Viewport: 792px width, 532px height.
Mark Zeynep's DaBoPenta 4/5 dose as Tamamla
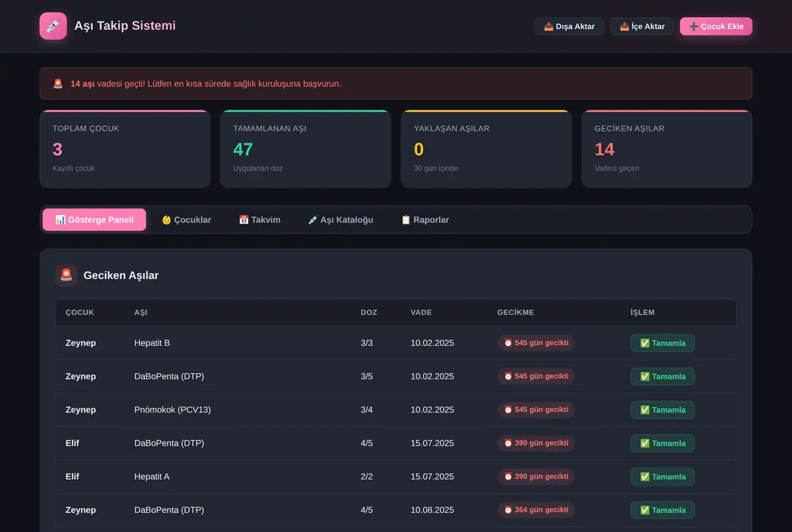coord(663,510)
